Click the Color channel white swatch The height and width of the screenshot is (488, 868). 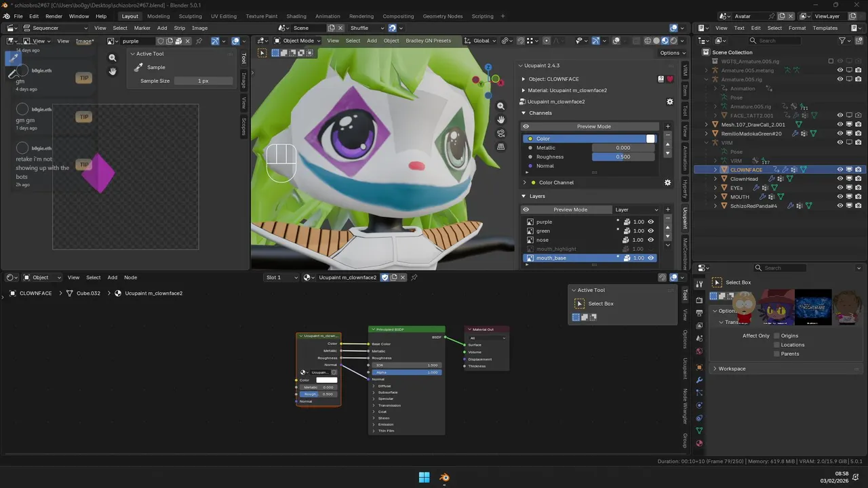(650, 139)
